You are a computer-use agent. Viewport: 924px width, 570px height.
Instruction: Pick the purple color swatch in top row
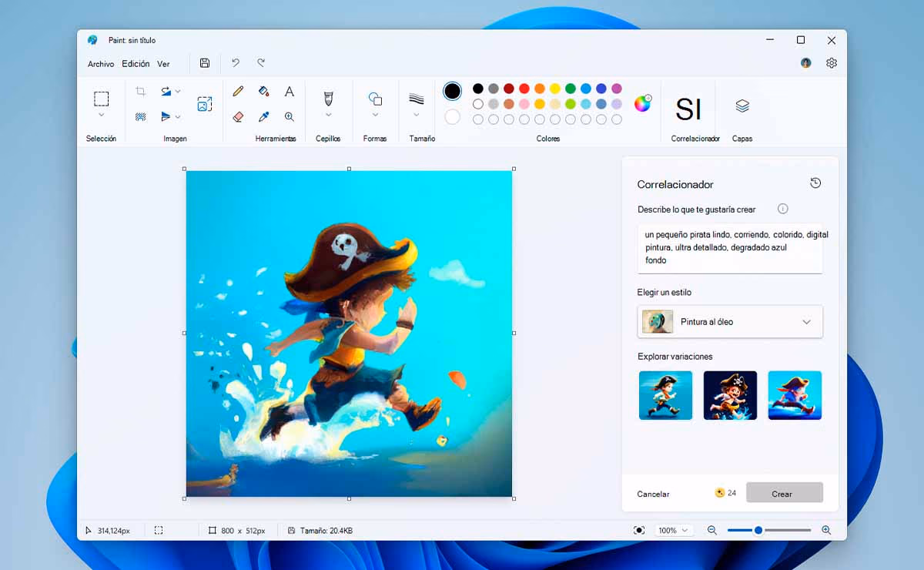[617, 89]
